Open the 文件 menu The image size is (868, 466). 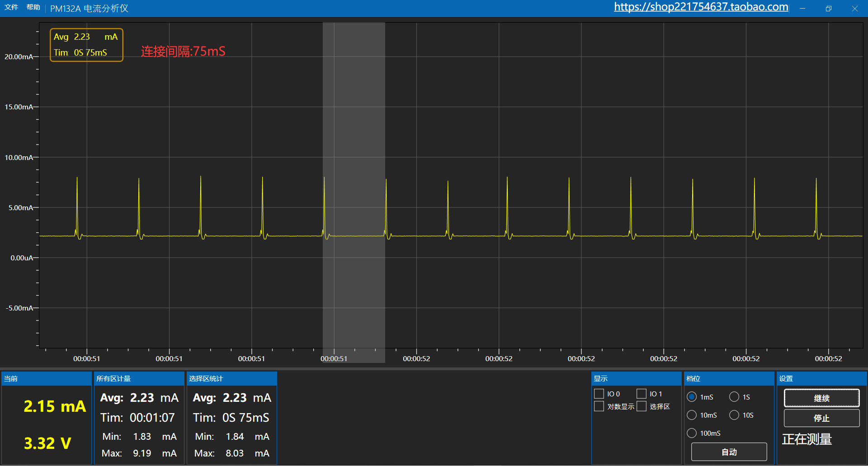(11, 7)
